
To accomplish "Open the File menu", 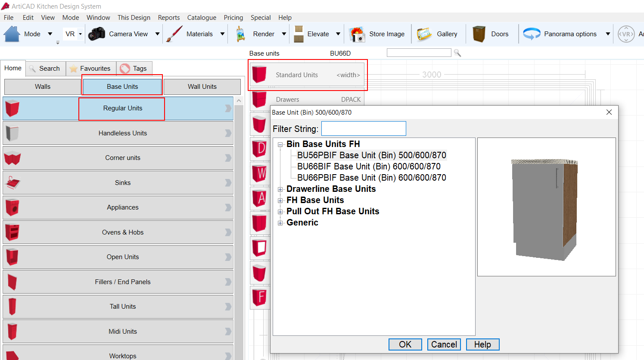I will (9, 18).
